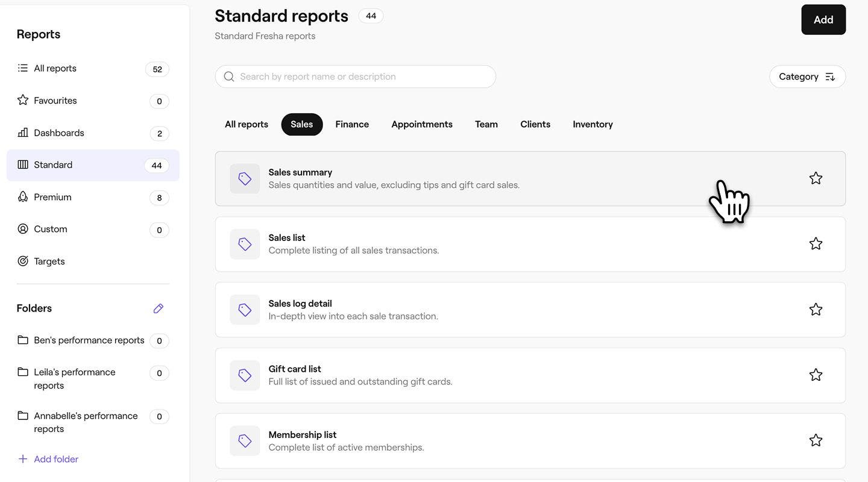Image resolution: width=868 pixels, height=482 pixels.
Task: Open the Membership list report title
Action: click(303, 435)
